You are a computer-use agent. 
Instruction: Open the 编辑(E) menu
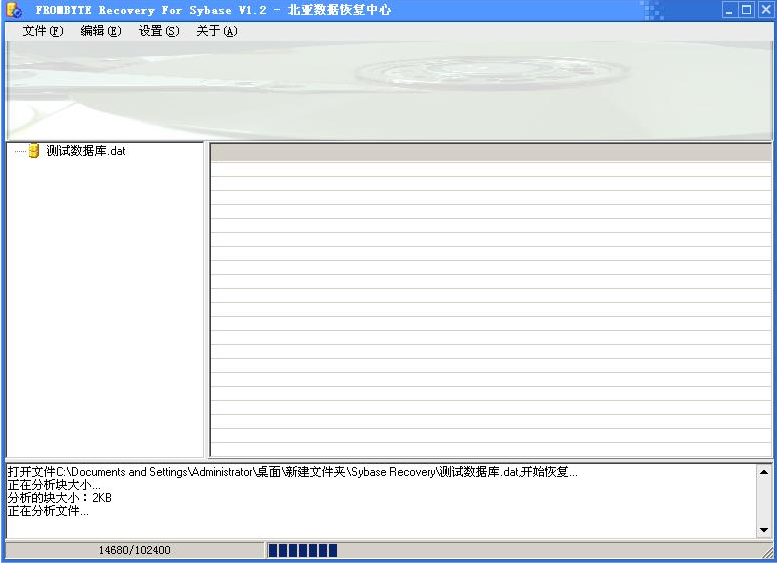101,31
